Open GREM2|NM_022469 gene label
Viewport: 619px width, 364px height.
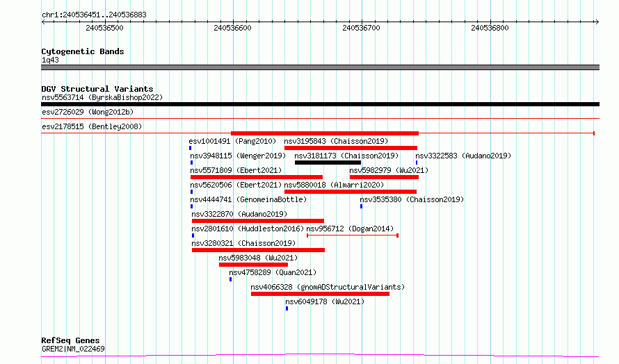tap(73, 349)
